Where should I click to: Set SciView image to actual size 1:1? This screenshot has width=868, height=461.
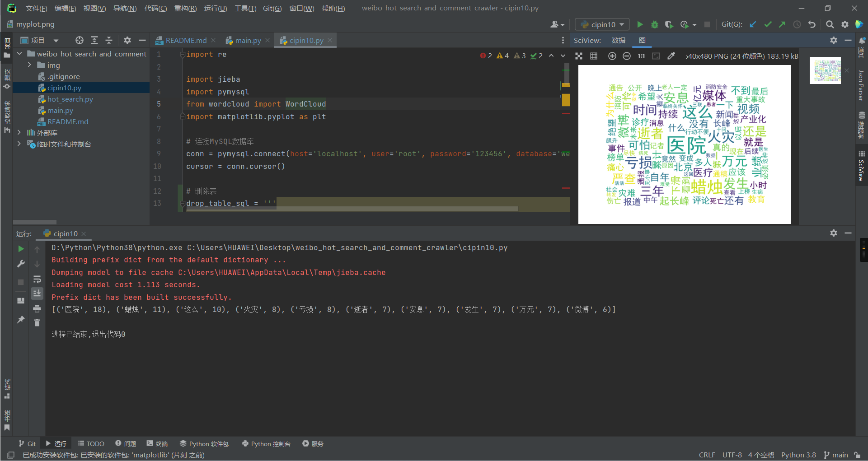641,56
